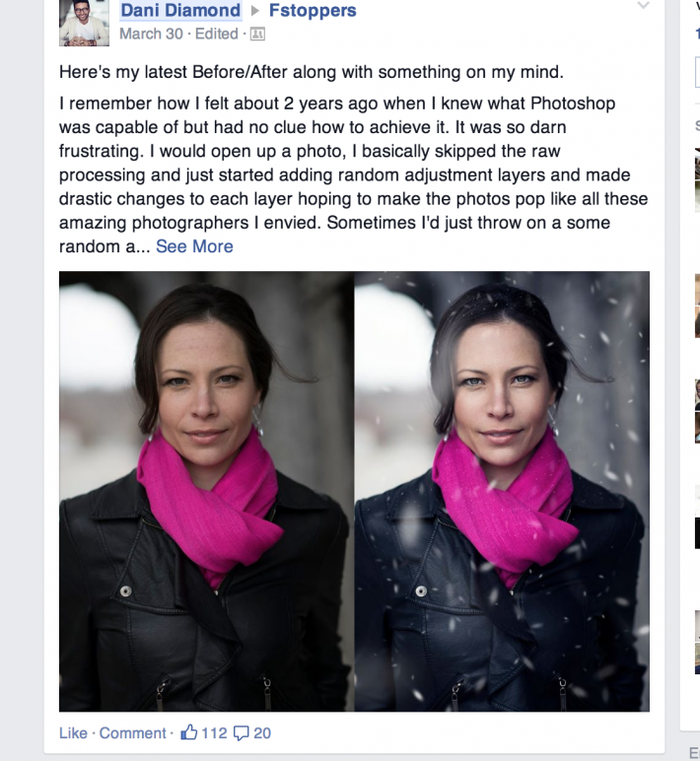Click the March 30 timestamp
This screenshot has width=700, height=761.
coord(151,34)
